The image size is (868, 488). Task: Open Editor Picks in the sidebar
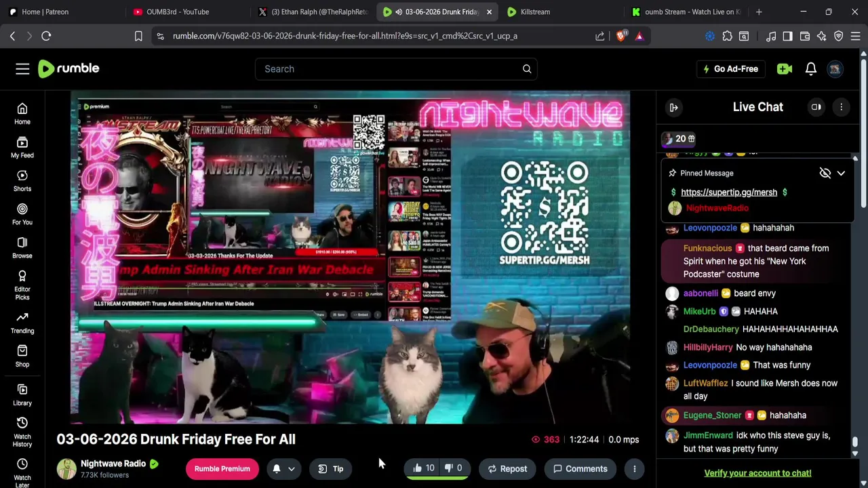pyautogui.click(x=22, y=285)
